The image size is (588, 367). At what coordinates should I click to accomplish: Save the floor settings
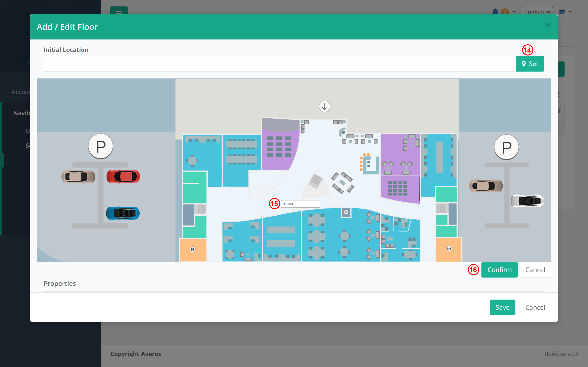point(502,307)
